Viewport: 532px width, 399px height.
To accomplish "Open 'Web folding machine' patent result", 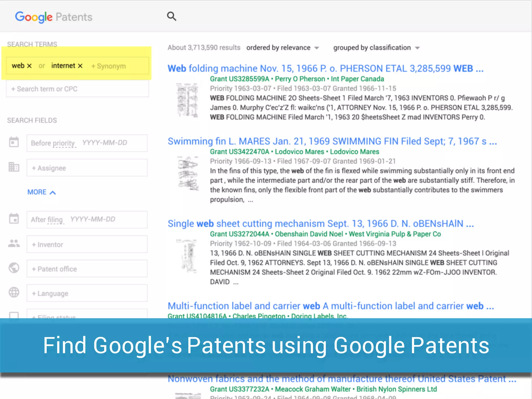I will point(325,69).
